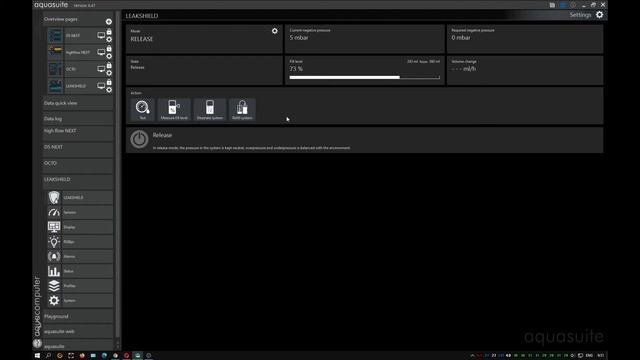
Task: Toggle lock on D5 NEXT overview page
Action: tap(109, 32)
